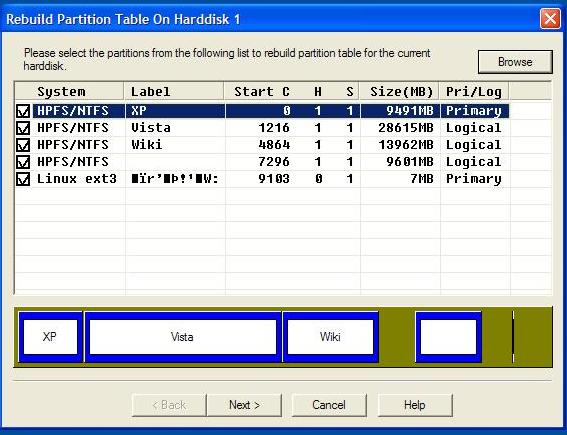Click the garbled label of ext3 partition
567x435 pixels.
coord(175,179)
